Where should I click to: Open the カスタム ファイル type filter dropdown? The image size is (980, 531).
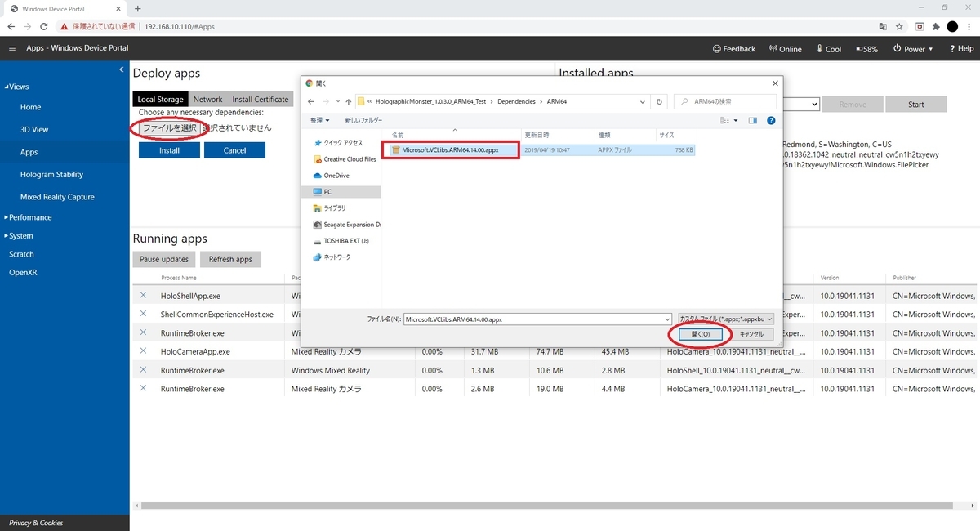[725, 319]
